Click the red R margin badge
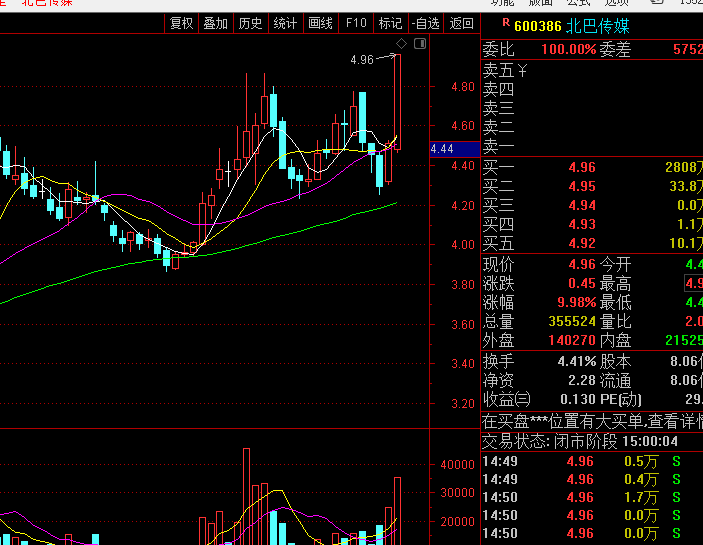The image size is (703, 545). pos(506,22)
